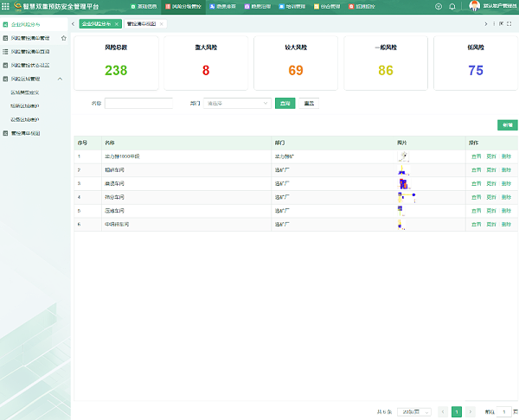This screenshot has width=519, height=420.
Task: Go to the previous page arrow
Action: coord(443,411)
